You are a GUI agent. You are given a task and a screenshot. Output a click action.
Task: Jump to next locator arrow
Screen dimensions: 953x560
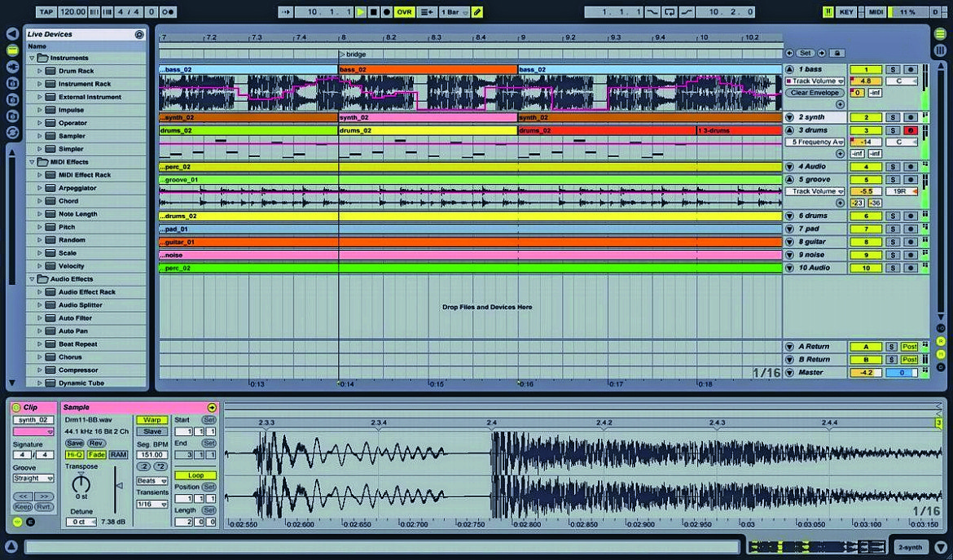tap(822, 54)
